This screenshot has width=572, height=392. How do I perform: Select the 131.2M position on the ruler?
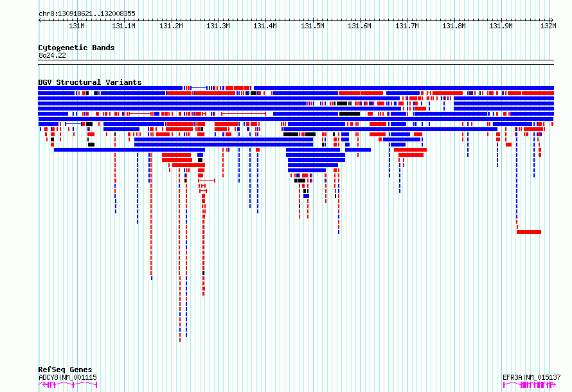tap(171, 26)
